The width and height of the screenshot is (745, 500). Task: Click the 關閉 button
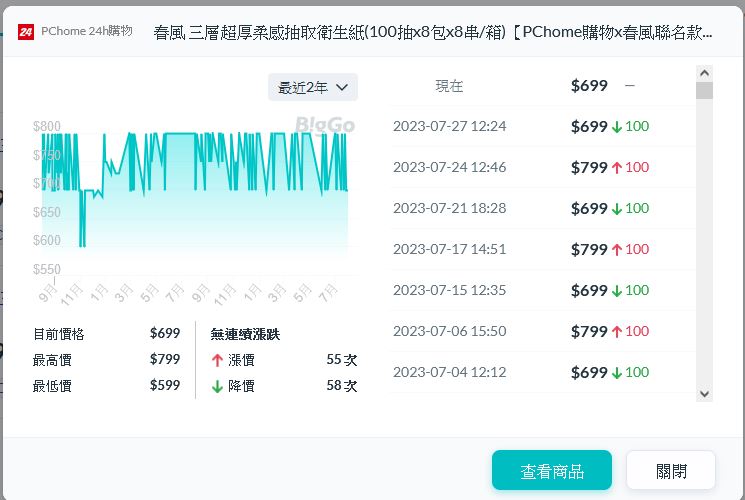(x=670, y=470)
